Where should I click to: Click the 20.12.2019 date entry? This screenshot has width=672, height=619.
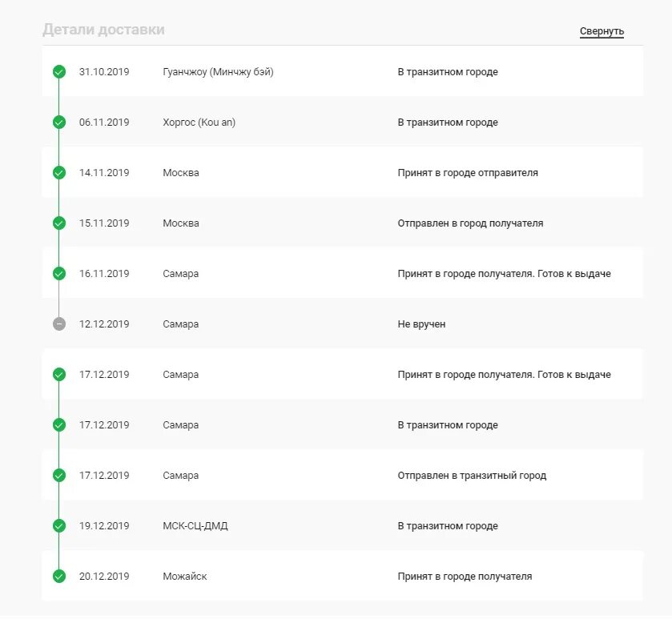(x=104, y=577)
